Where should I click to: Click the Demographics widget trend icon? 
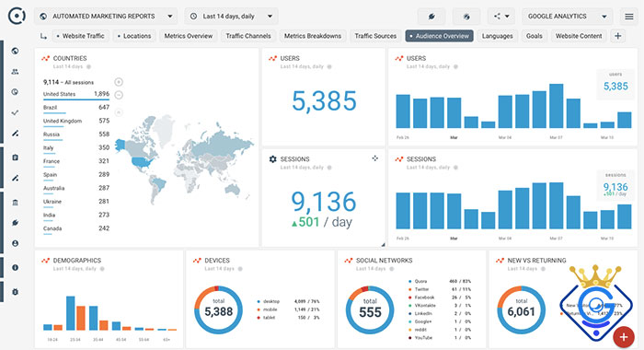46,261
